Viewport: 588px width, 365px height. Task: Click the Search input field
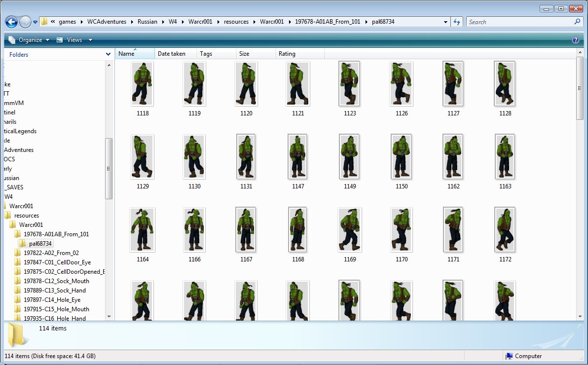tap(519, 22)
